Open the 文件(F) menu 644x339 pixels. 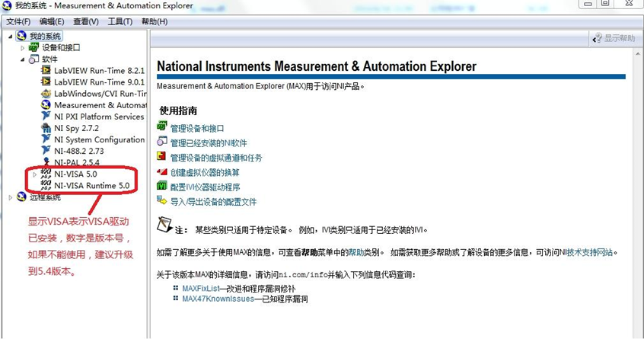[x=18, y=21]
